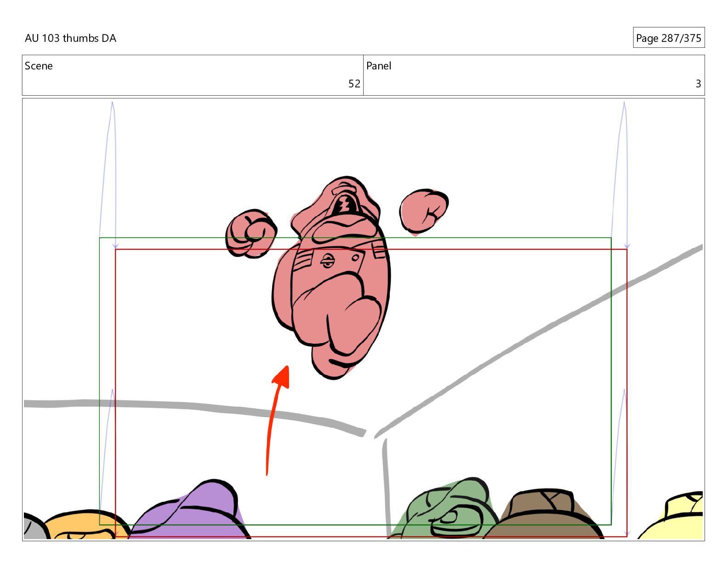Click the top-left lavender camera move arrow
The image size is (728, 563).
click(114, 175)
